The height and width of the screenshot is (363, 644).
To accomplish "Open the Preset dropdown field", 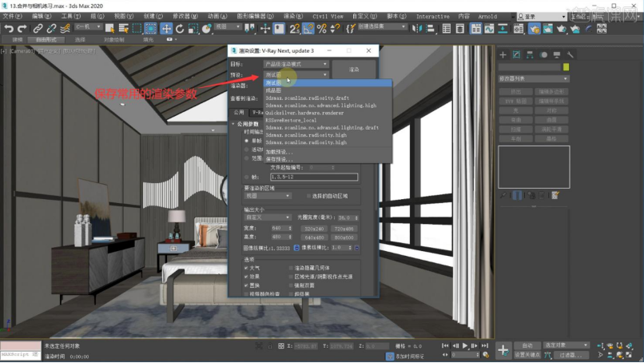I will coord(296,75).
